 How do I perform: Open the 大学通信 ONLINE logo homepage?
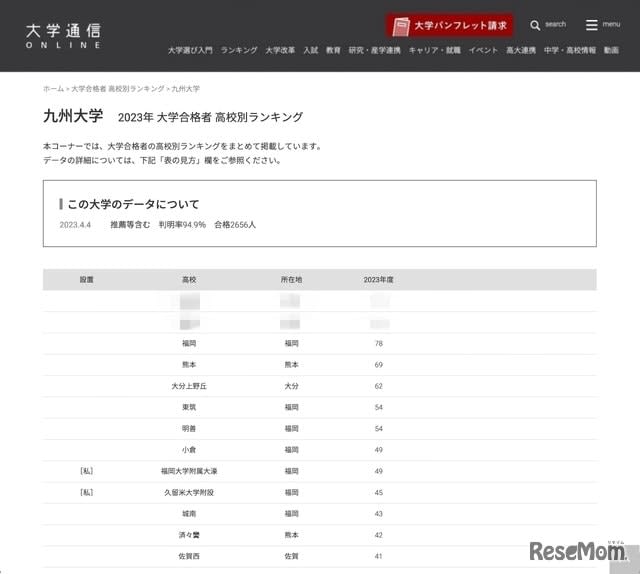[x=63, y=36]
